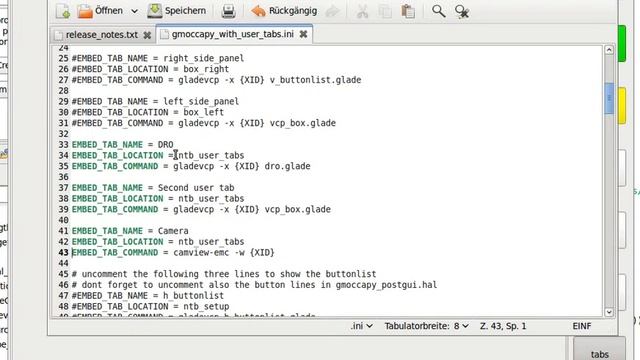Click the cut scissors icon

coord(362,11)
